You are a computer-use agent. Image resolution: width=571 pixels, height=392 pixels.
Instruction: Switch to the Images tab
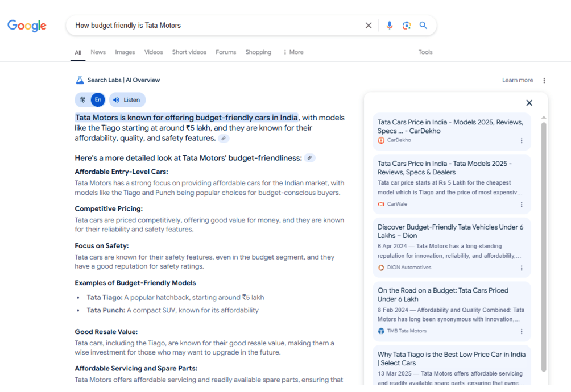[x=125, y=52]
